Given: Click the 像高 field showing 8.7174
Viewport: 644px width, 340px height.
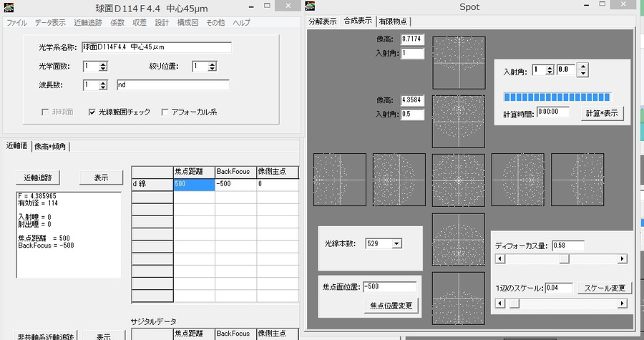Looking at the screenshot, I should [x=412, y=39].
